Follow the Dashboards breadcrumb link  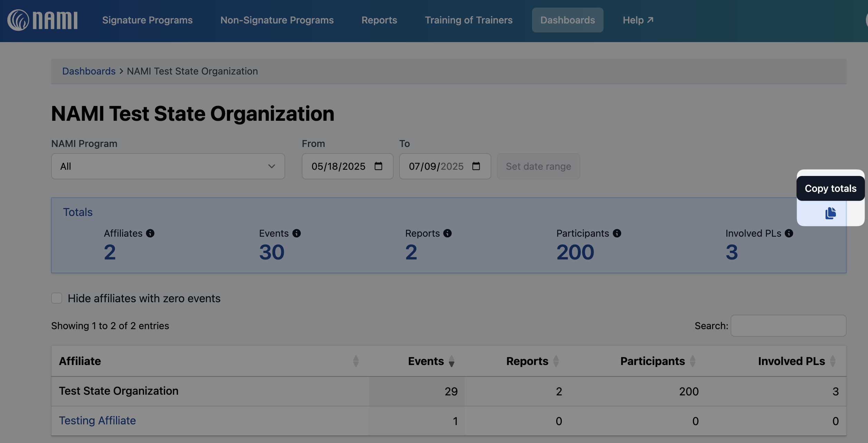(89, 71)
